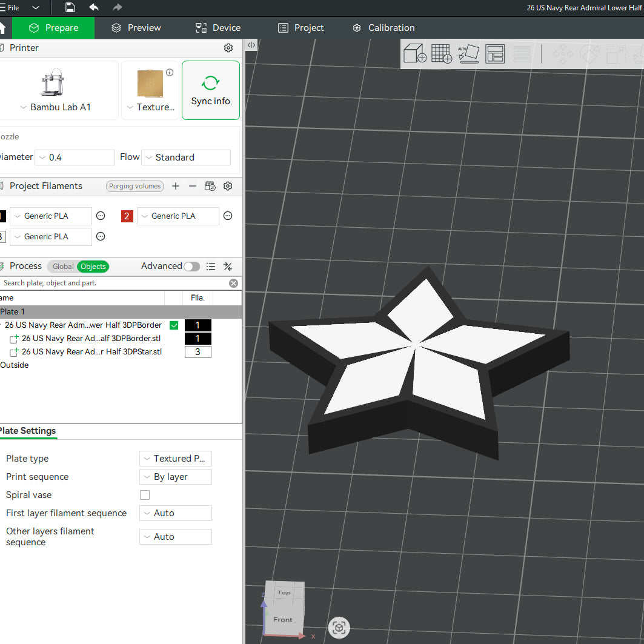Click the Sync info button
644x644 pixels.
[x=211, y=90]
